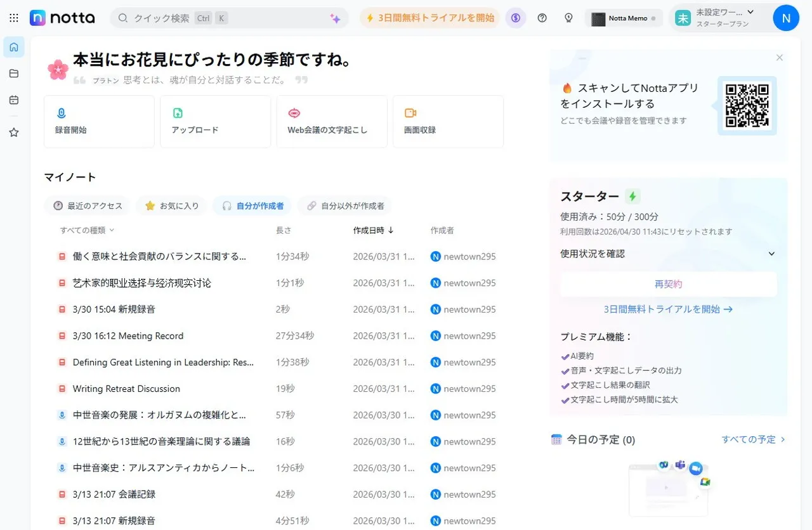Open the Notta Memo workspace menu
Image resolution: width=812 pixels, height=530 pixels.
point(624,18)
